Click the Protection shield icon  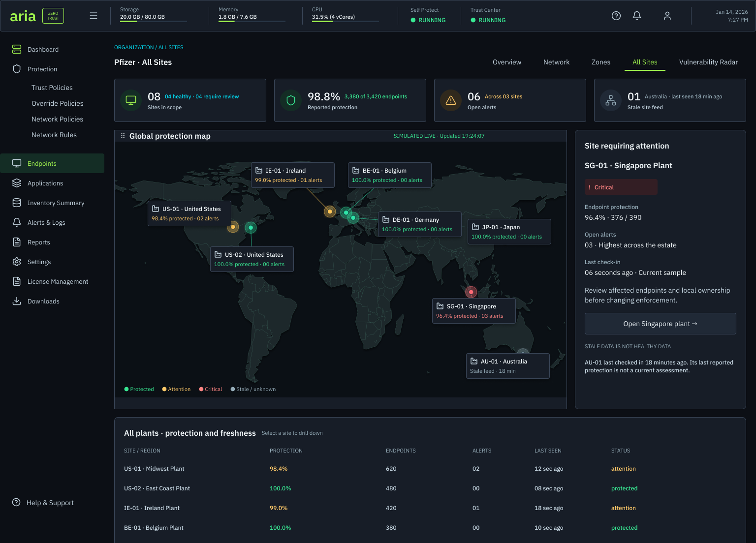pyautogui.click(x=17, y=69)
